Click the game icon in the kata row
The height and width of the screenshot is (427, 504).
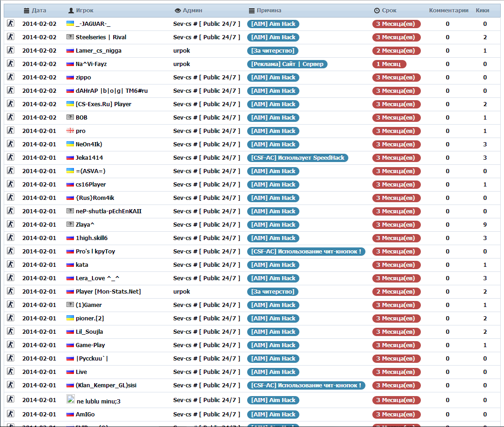coord(11,264)
